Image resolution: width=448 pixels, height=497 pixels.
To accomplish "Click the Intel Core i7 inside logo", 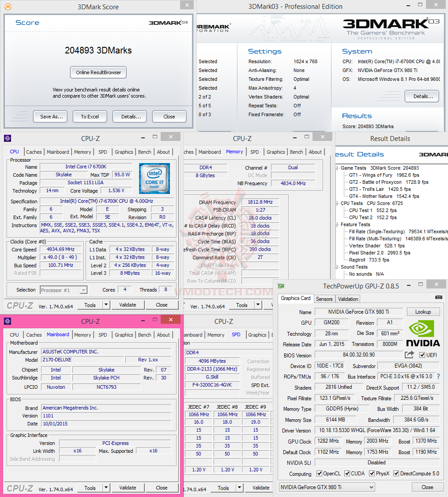I will pyautogui.click(x=154, y=178).
